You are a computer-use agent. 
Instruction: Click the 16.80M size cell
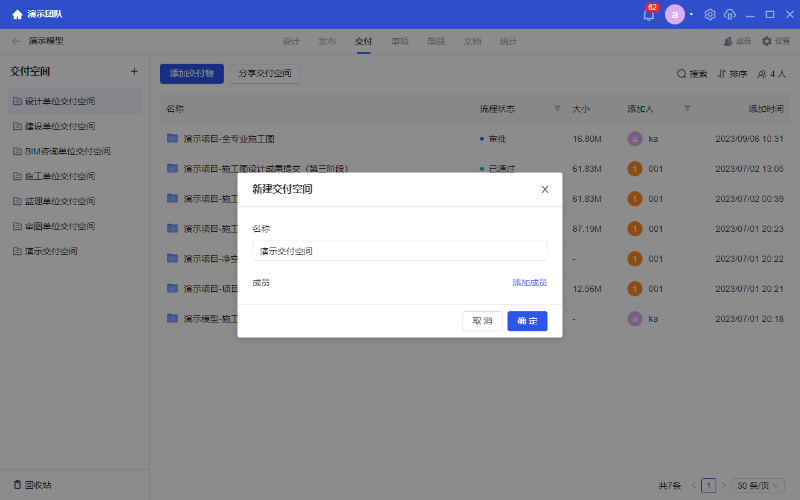point(587,139)
